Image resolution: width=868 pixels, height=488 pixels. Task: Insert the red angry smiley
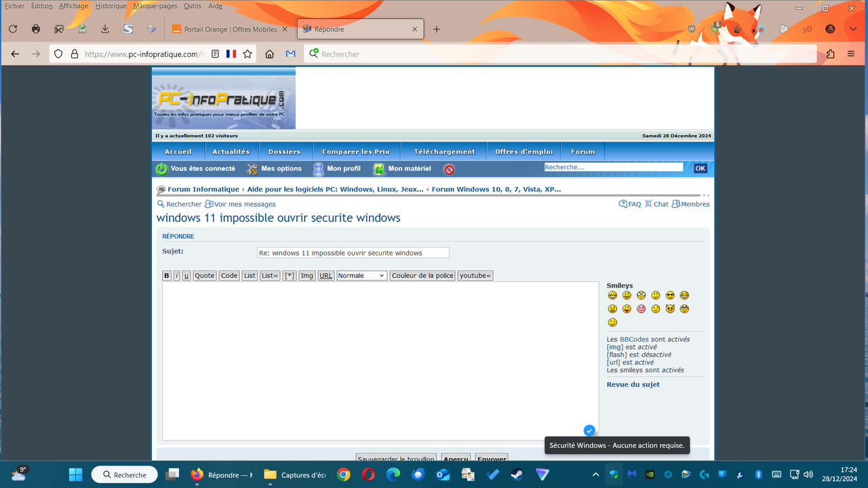point(641,309)
